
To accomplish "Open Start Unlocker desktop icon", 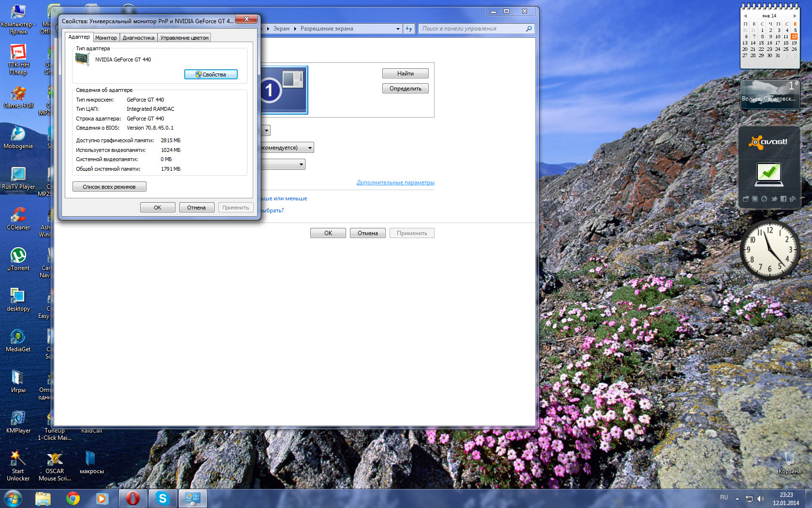I will point(18,466).
